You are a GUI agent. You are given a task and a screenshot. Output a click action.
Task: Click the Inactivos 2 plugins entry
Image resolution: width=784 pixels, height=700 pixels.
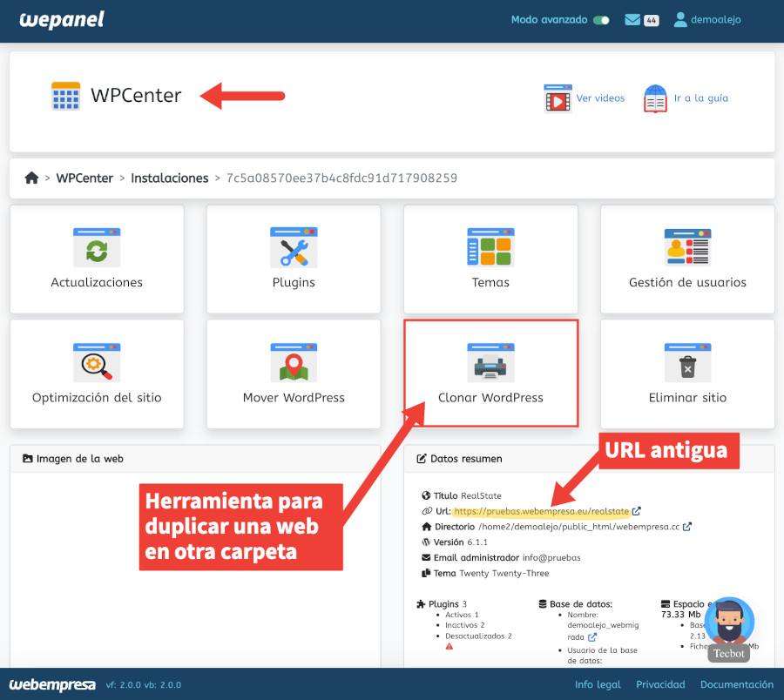pyautogui.click(x=465, y=625)
